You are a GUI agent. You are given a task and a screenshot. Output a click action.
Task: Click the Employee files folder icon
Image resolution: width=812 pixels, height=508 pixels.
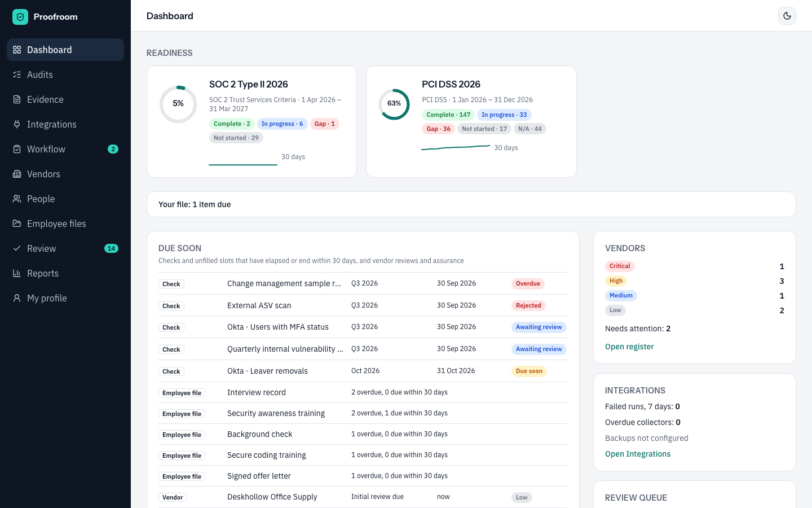point(17,224)
